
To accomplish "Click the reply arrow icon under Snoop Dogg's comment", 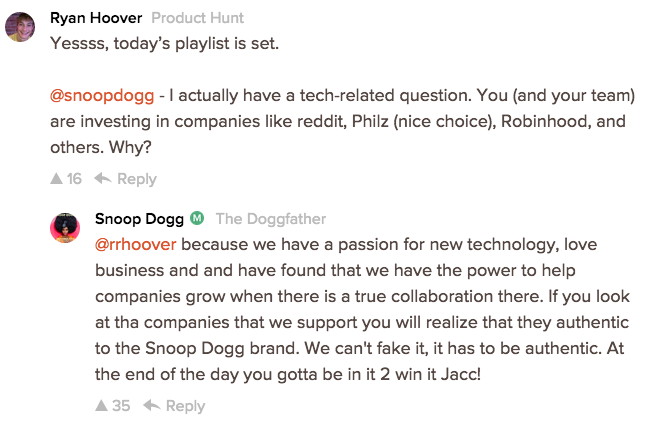I will [152, 406].
